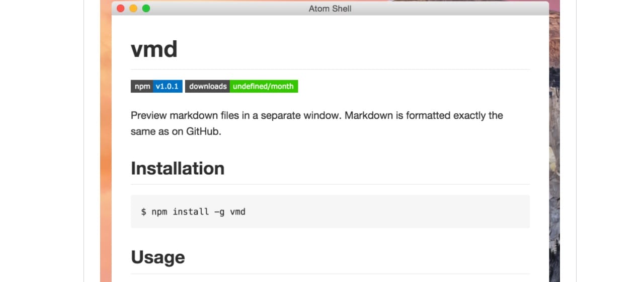Click "vmd" at the end of install command
This screenshot has width=644, height=282.
point(237,212)
